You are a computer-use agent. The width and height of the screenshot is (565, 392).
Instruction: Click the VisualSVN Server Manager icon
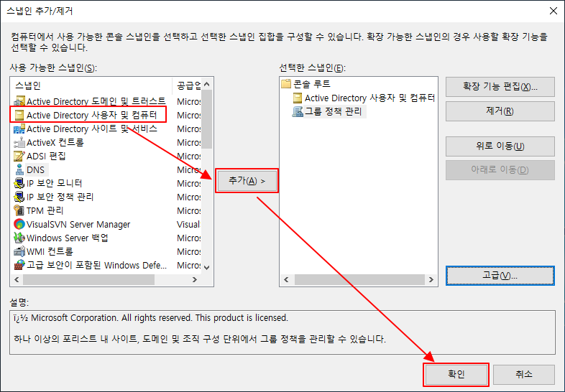coord(19,224)
